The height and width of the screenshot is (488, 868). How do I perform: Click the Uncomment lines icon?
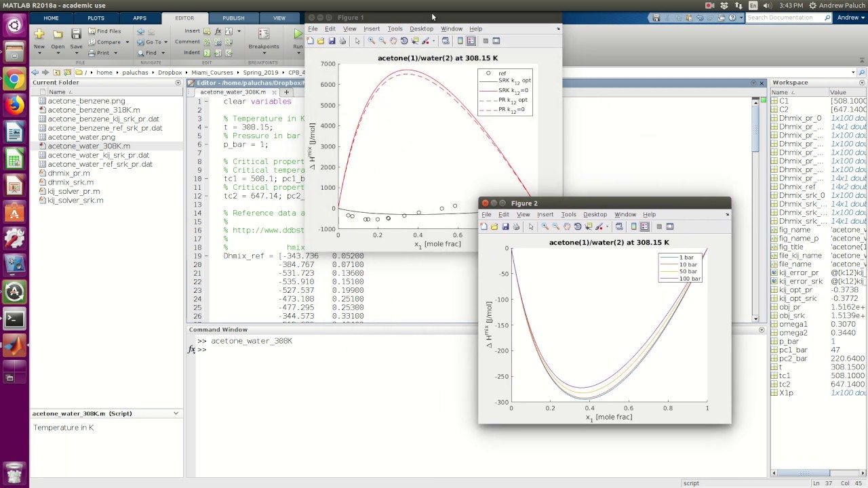(x=218, y=42)
